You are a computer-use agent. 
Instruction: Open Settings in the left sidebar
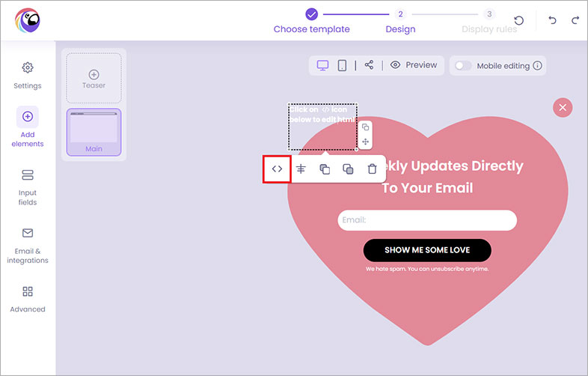(28, 75)
